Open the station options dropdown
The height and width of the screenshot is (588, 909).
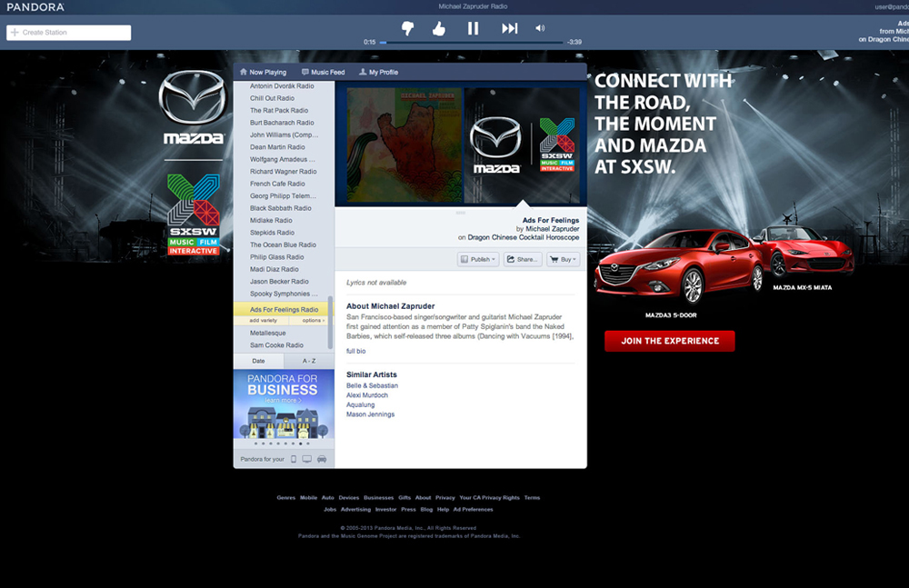pyautogui.click(x=313, y=320)
